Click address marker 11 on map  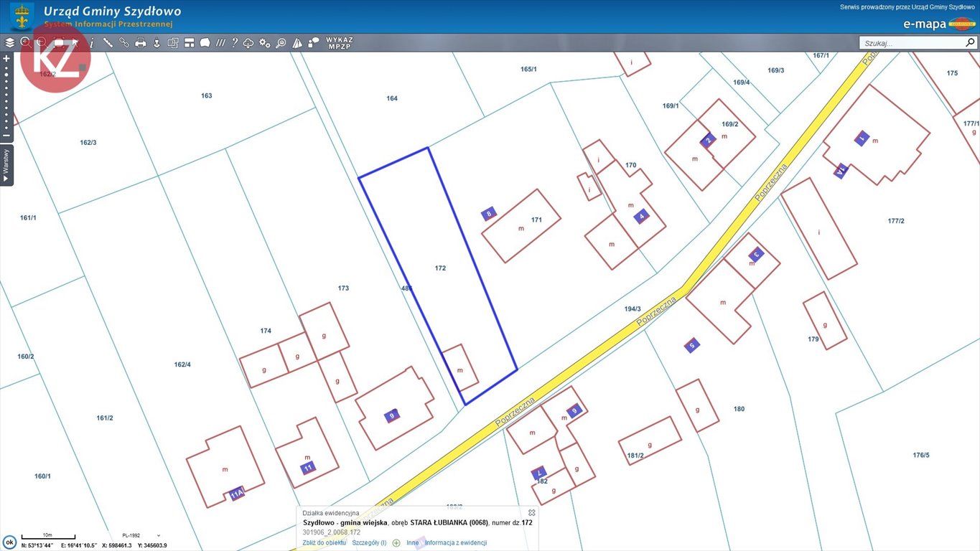307,468
